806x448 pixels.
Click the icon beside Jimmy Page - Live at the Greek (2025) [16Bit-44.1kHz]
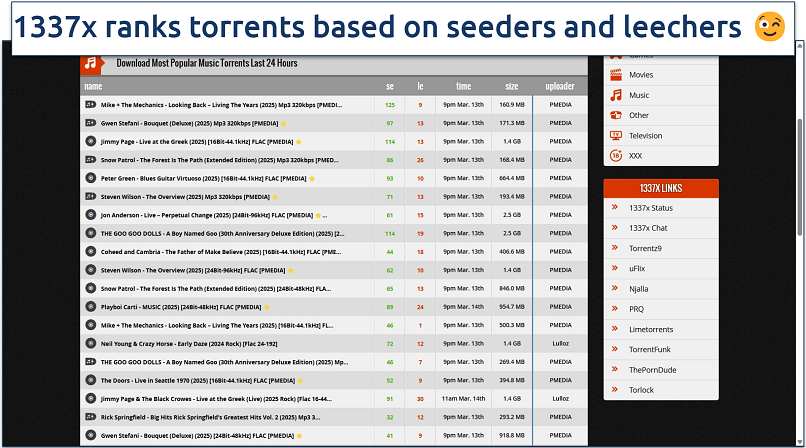pyautogui.click(x=90, y=141)
